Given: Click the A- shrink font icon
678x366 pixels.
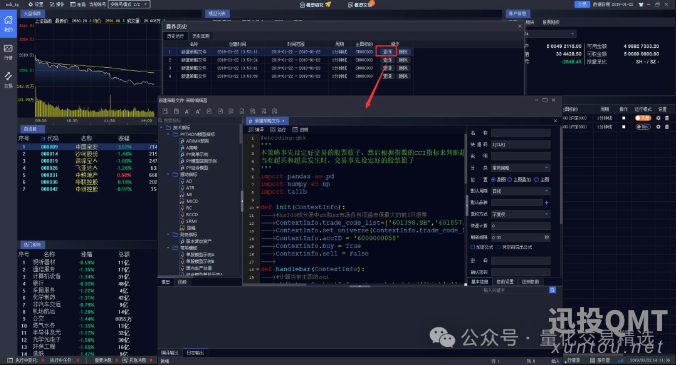Looking at the screenshot, I should coord(198,112).
